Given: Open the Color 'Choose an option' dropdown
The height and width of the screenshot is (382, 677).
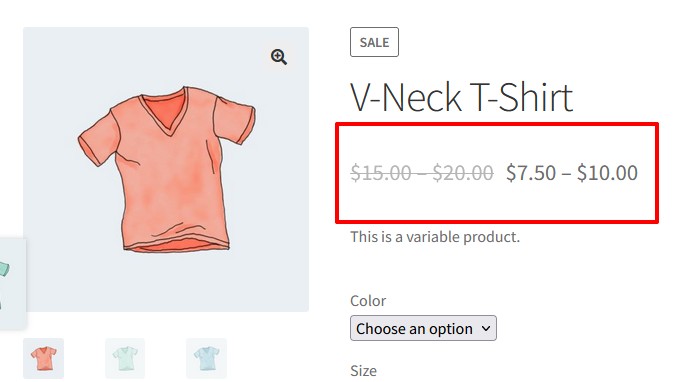Looking at the screenshot, I should click(x=423, y=328).
